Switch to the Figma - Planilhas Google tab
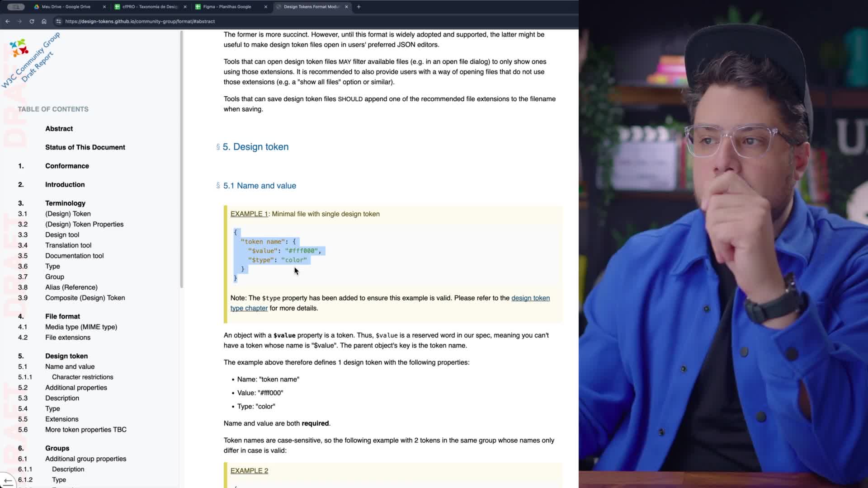 point(227,7)
